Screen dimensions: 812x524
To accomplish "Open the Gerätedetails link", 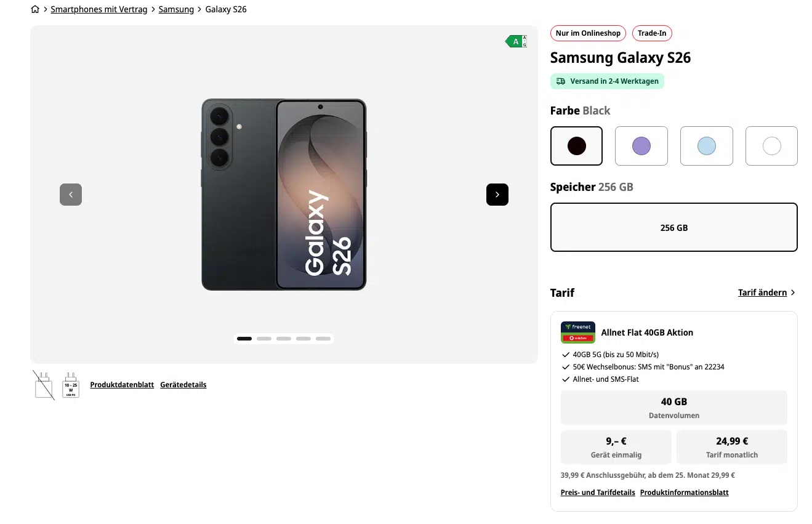I will point(183,385).
